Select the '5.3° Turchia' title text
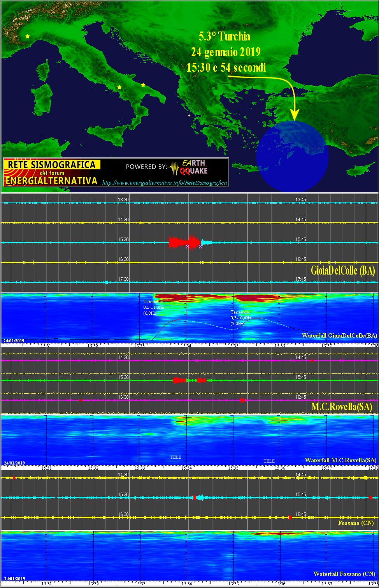 tap(225, 36)
